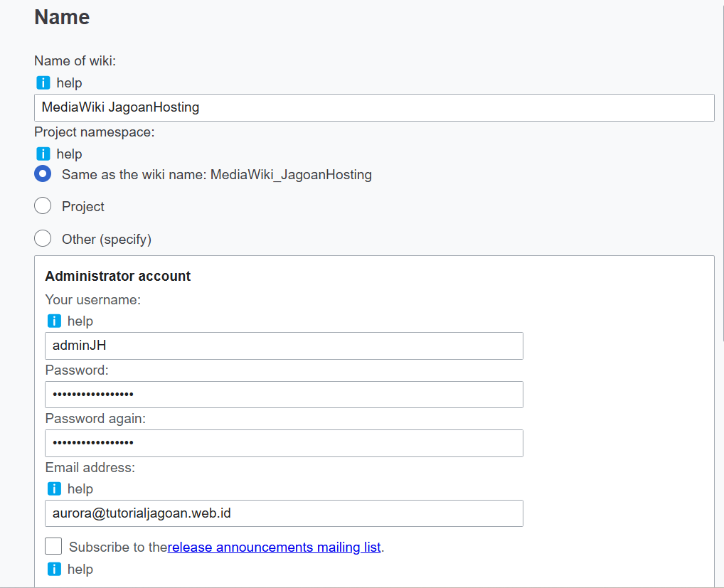Click into the Password field
Screen dimensions: 724x588
tap(284, 395)
